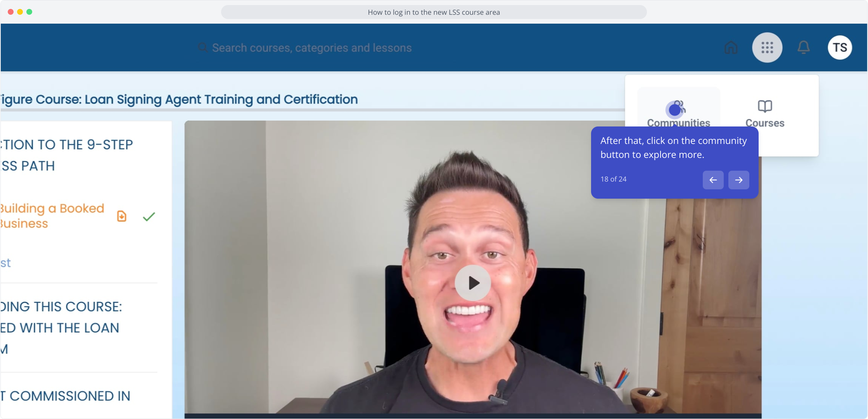Click the search magnifier icon
Image resolution: width=868 pixels, height=419 pixels.
click(x=202, y=48)
